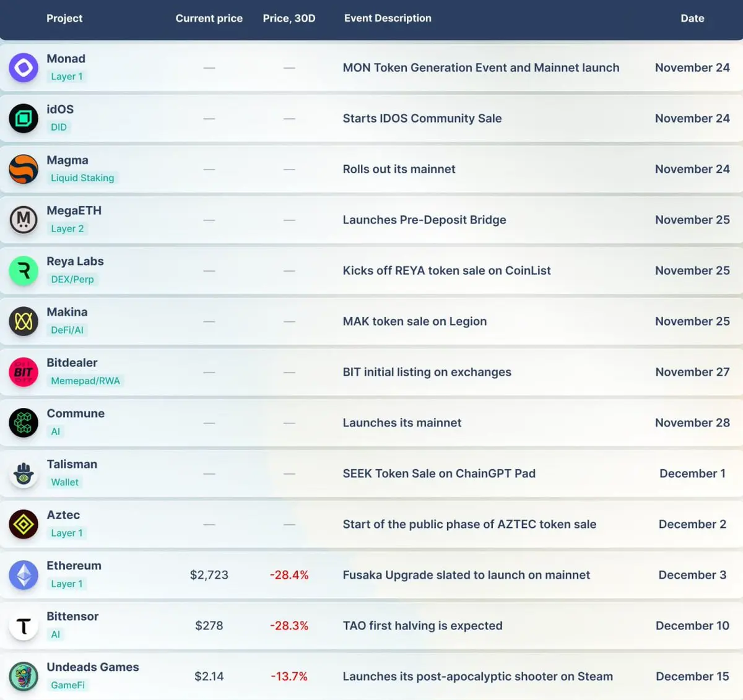
Task: Open the Ethereum project name
Action: pos(74,566)
